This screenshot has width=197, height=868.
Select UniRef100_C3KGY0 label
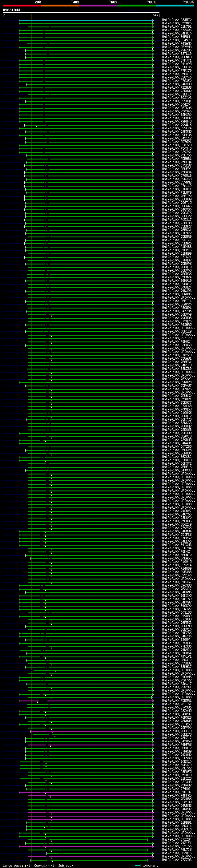click(177, 518)
